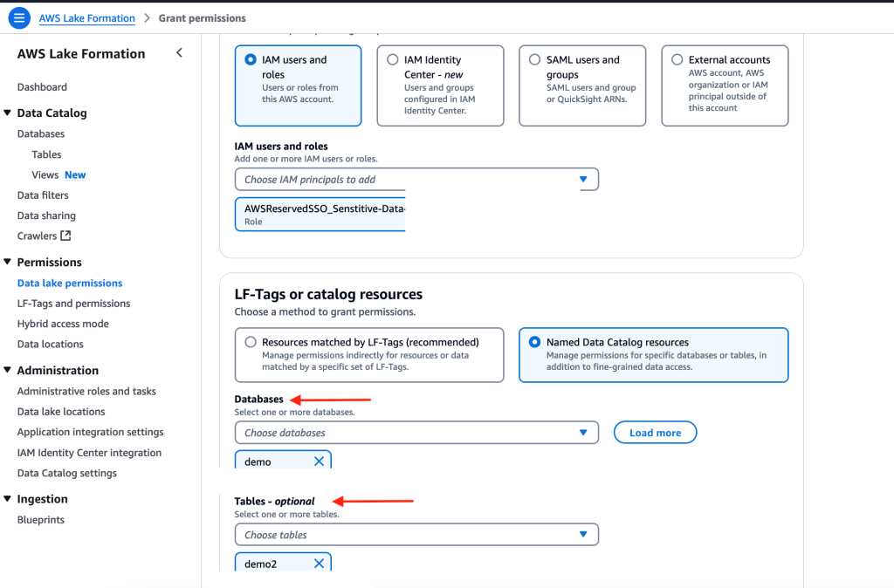The image size is (894, 588).
Task: Click AWS Lake Formation breadcrumb link
Action: point(86,18)
